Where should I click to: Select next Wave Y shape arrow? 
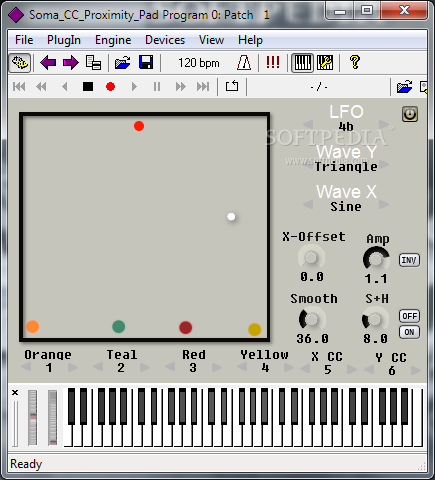pos(384,164)
